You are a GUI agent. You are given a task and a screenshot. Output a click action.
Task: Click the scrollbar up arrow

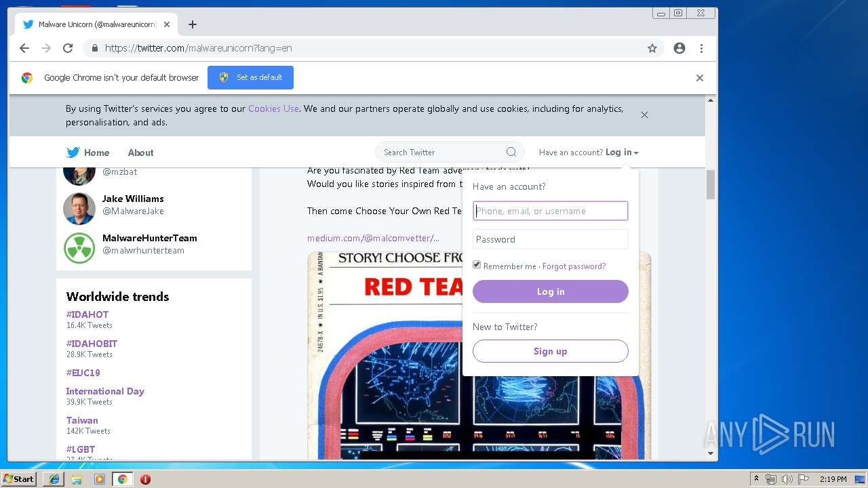pos(711,100)
